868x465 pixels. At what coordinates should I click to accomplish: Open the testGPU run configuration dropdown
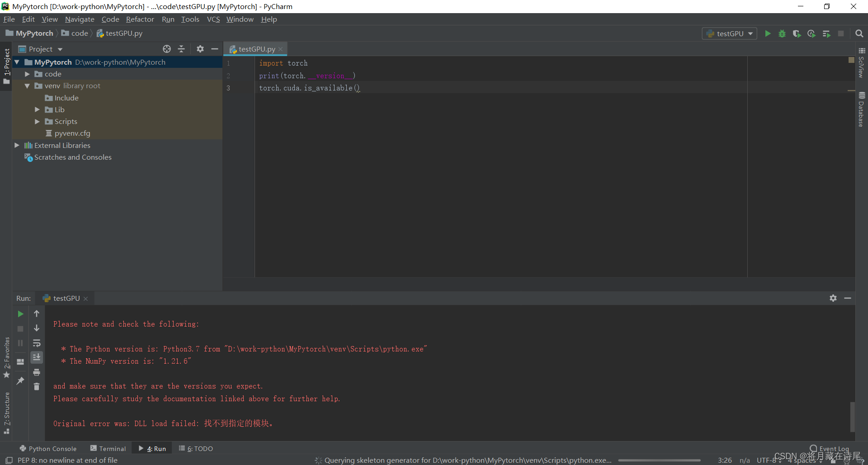click(730, 33)
